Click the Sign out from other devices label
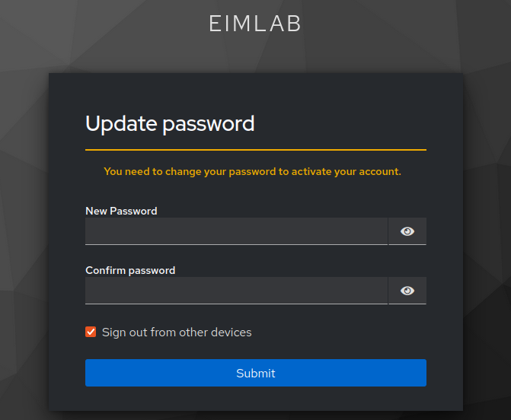This screenshot has height=420, width=511. click(x=177, y=332)
